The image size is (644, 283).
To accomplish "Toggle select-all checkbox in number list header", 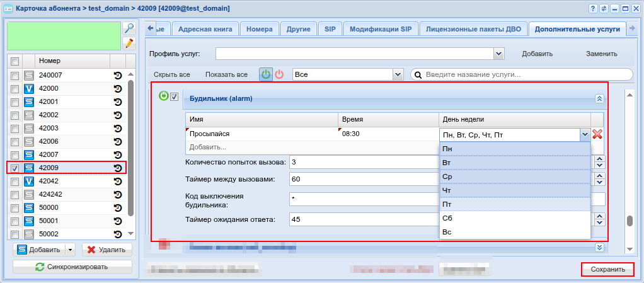I will coord(14,61).
